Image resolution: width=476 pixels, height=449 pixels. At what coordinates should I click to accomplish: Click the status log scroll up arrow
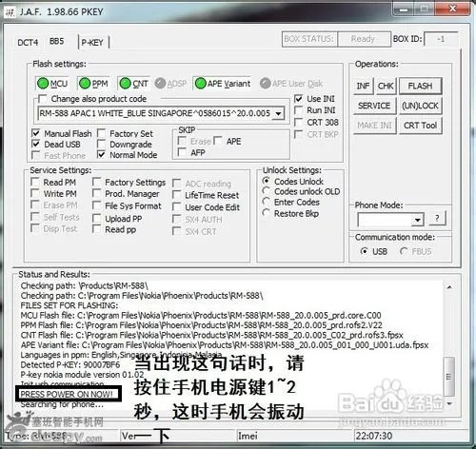point(449,287)
